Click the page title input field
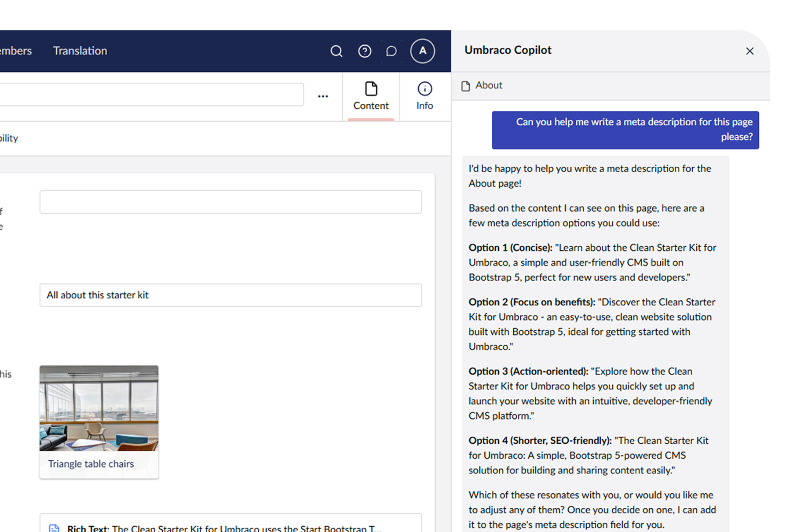This screenshot has width=797, height=532. (152, 94)
